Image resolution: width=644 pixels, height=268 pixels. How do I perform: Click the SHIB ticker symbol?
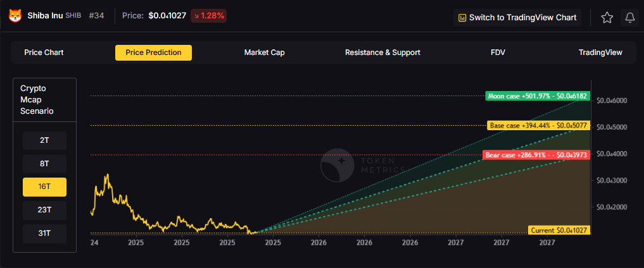73,16
